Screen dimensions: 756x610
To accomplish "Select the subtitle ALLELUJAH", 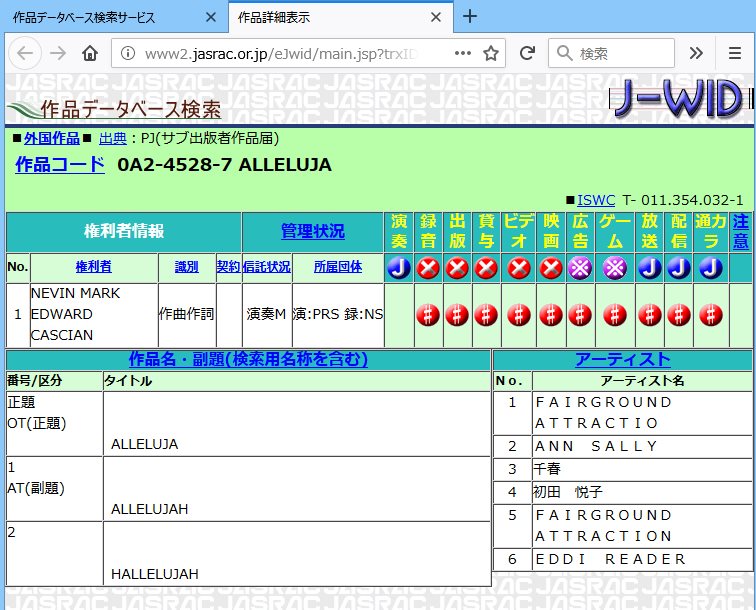I will 149,509.
